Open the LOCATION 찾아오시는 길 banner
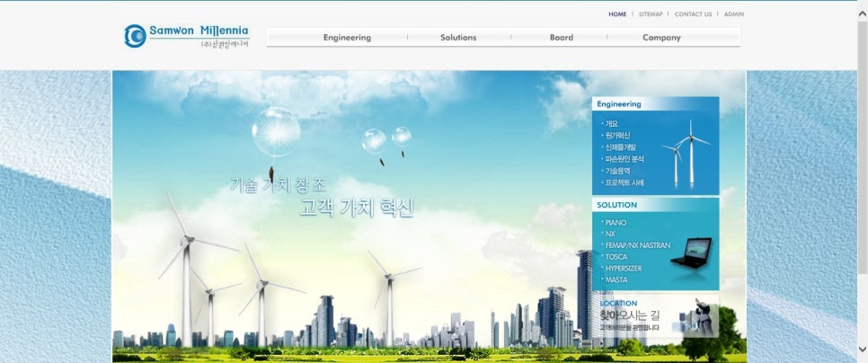Screen dimensions: 868x363 click(x=655, y=315)
